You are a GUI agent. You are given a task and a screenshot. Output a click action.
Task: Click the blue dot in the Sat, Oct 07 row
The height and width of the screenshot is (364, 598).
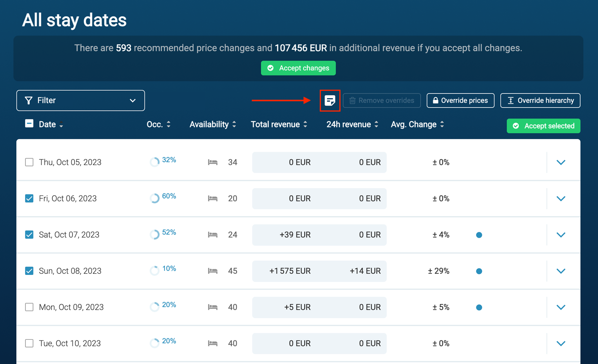click(479, 235)
